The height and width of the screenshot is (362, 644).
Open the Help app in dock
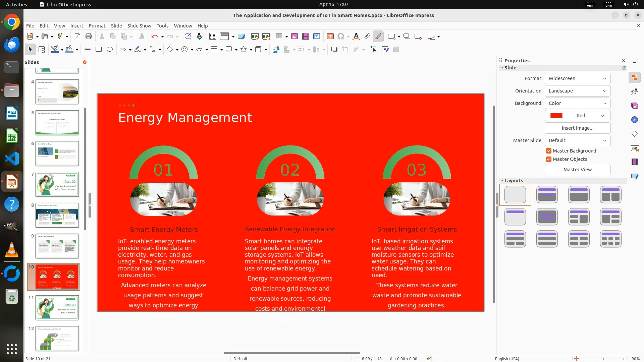pyautogui.click(x=12, y=204)
